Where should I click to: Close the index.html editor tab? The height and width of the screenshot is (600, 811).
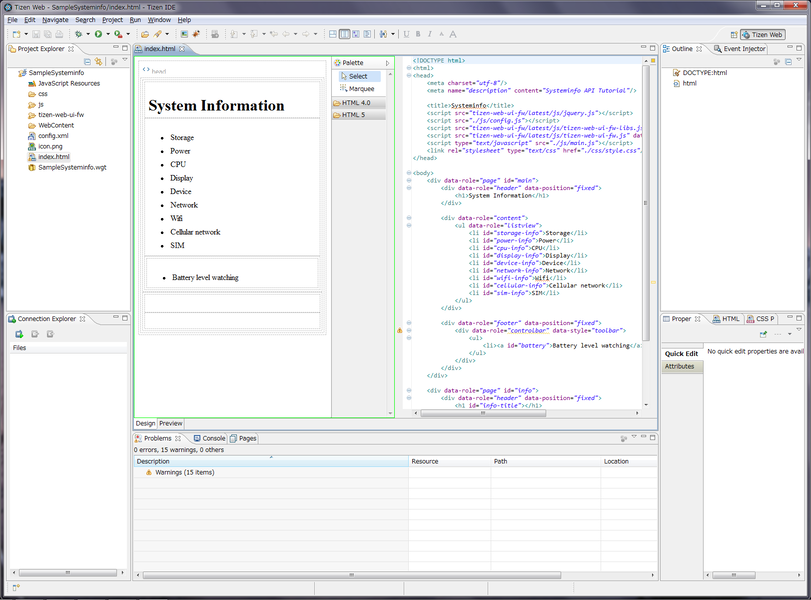tap(182, 49)
